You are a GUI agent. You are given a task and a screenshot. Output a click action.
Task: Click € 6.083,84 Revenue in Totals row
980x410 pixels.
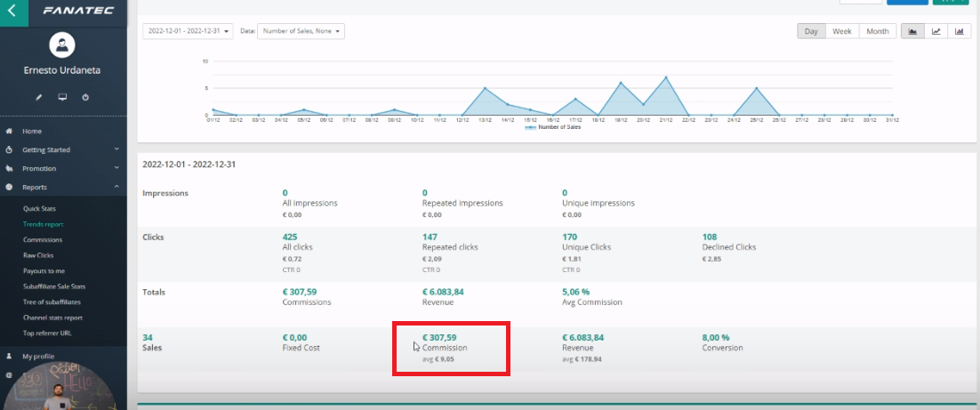[443, 292]
